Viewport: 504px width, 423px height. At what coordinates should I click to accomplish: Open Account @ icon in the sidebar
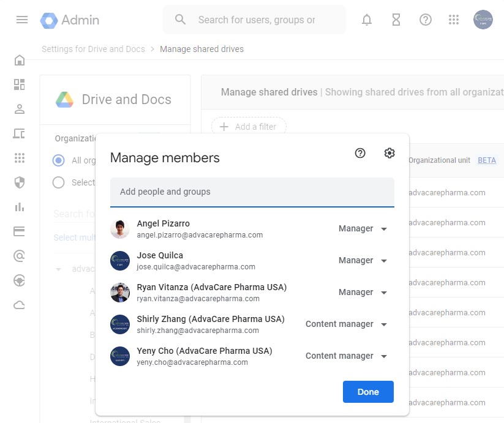19,256
